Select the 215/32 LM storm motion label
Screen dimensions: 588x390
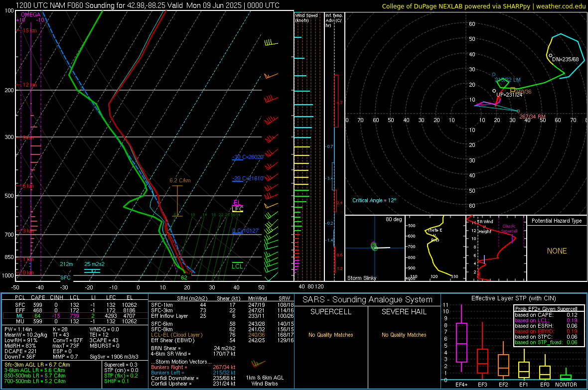pos(508,80)
